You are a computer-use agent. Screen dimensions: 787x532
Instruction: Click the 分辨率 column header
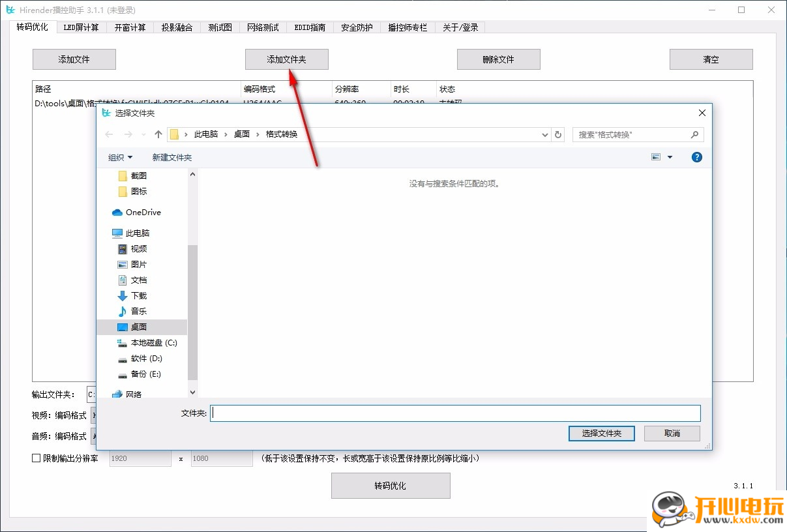click(361, 89)
